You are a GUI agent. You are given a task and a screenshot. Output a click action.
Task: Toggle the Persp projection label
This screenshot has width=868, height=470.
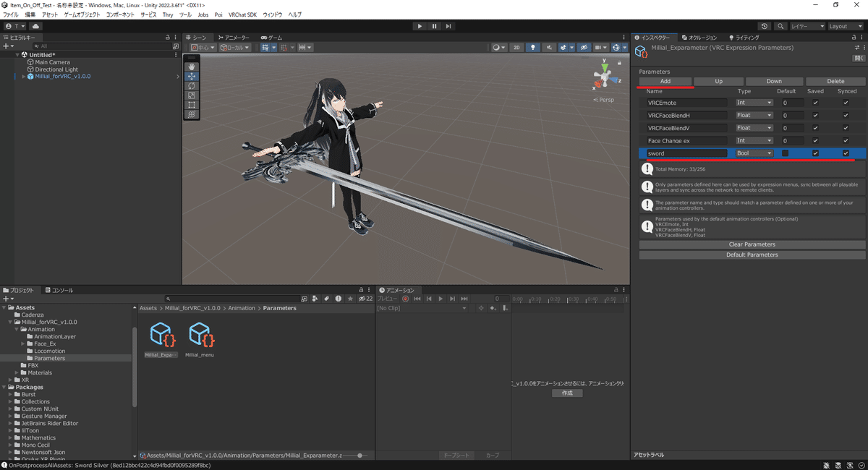(603, 100)
